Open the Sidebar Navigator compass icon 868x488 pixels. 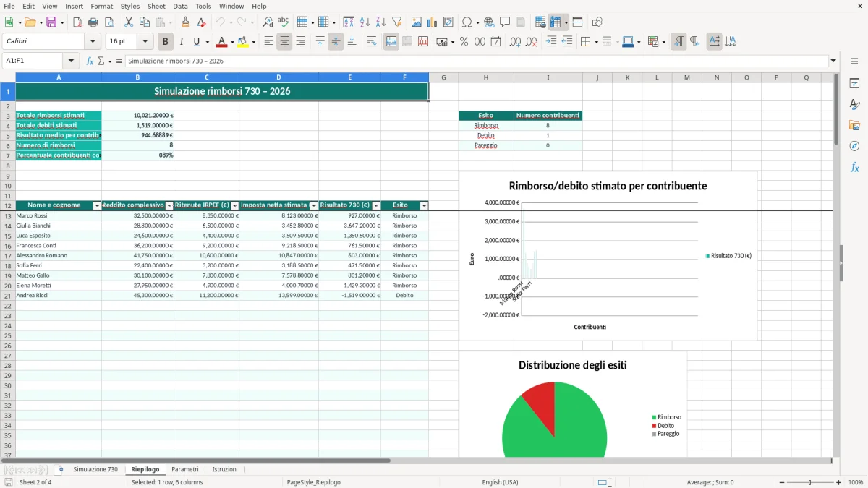(854, 146)
